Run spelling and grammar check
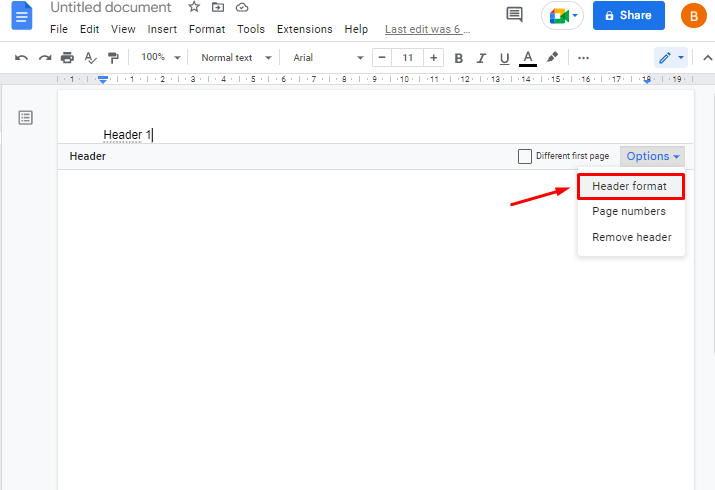Screen dimensions: 715x490 click(x=90, y=58)
